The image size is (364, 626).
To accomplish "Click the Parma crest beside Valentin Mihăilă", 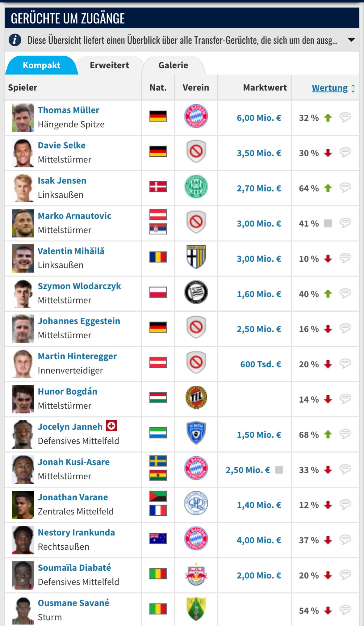I will coord(196,257).
